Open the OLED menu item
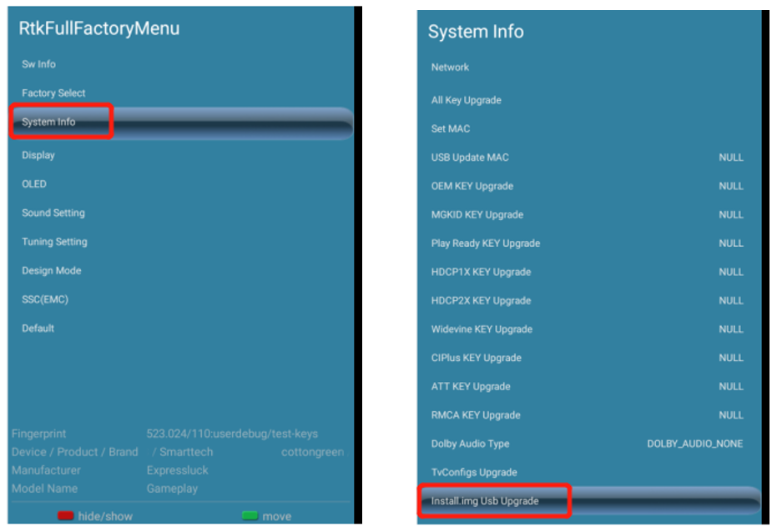Image resolution: width=772 pixels, height=532 pixels. pos(34,184)
